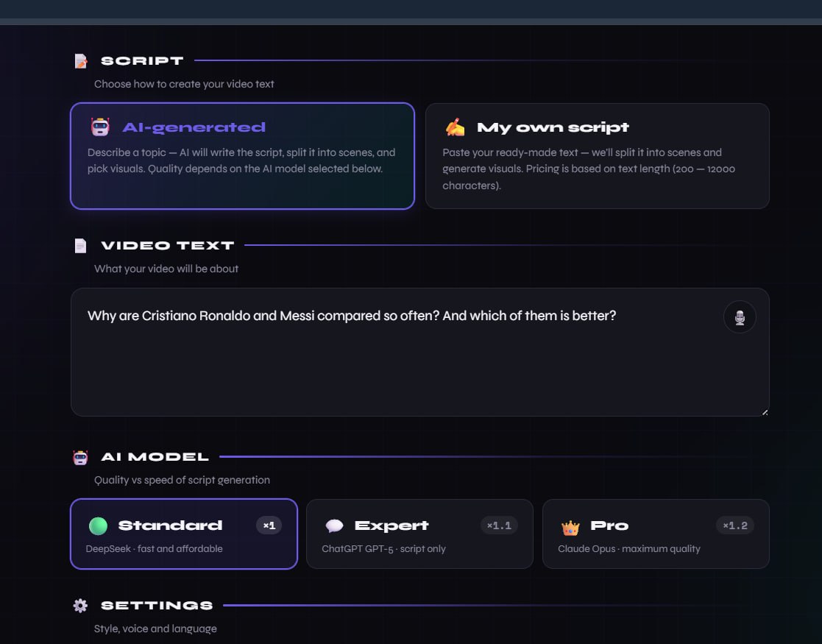This screenshot has width=822, height=644.
Task: Choose the My own script option
Action: coord(597,156)
